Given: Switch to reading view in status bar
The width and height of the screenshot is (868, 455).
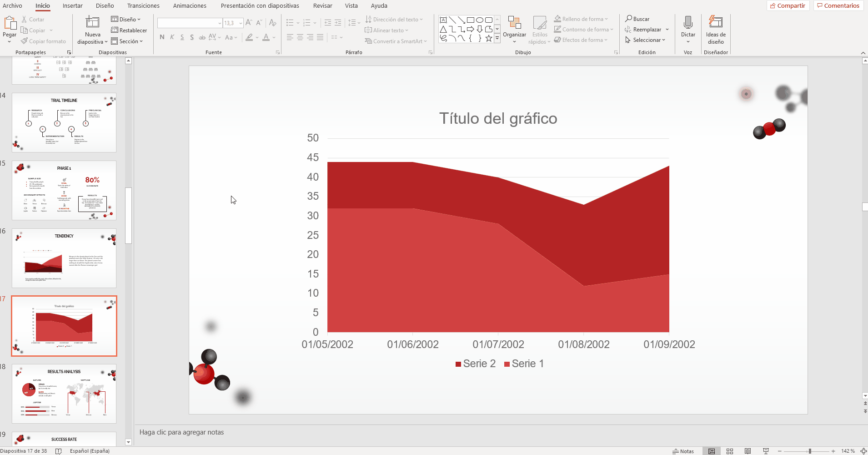Looking at the screenshot, I should point(748,451).
